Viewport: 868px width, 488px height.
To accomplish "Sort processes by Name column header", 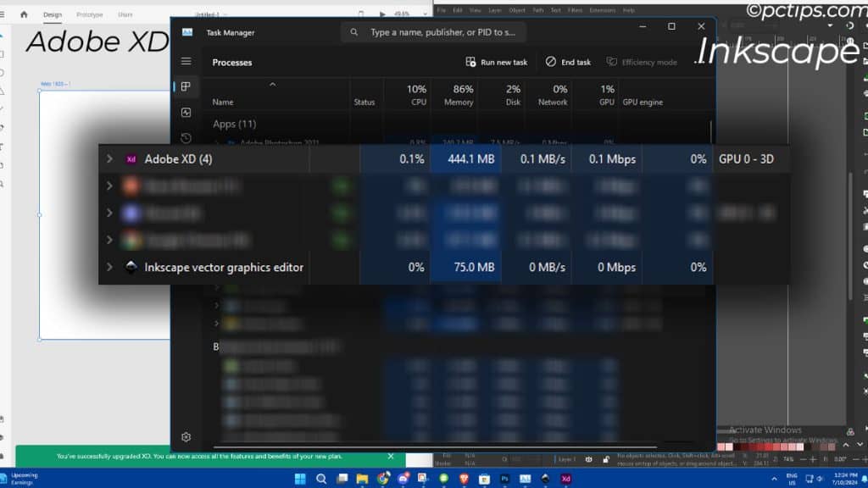I will (x=223, y=103).
